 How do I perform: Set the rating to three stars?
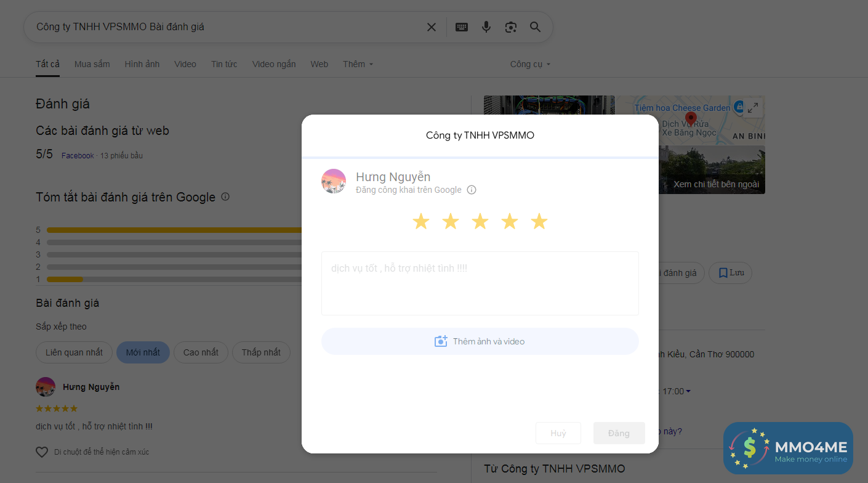480,221
